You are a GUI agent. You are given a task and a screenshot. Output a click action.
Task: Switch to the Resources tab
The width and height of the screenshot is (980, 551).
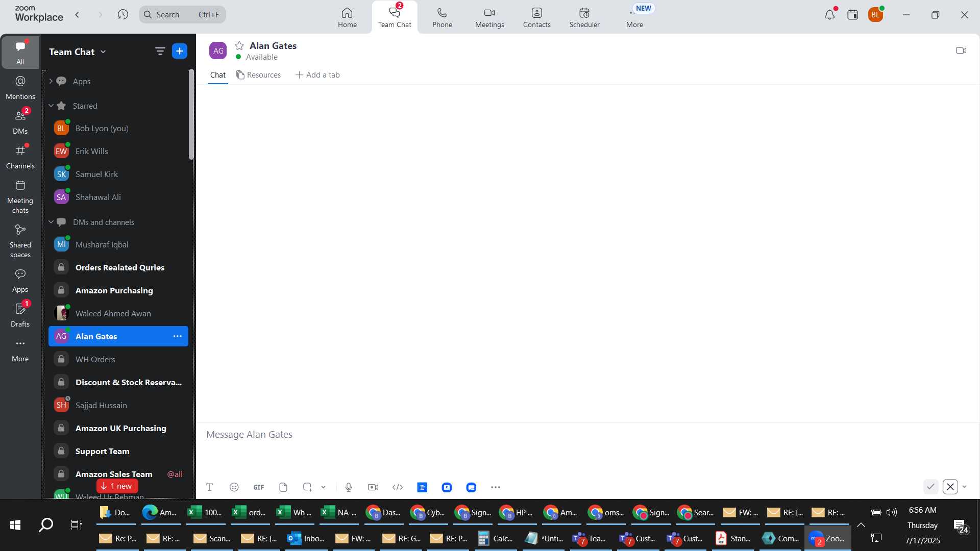click(258, 75)
